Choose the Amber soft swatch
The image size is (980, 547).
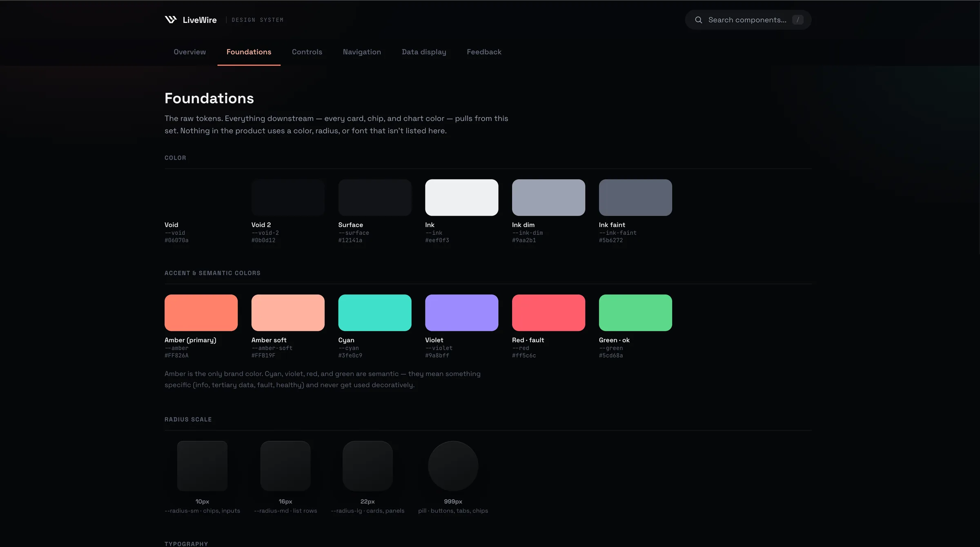click(x=288, y=313)
